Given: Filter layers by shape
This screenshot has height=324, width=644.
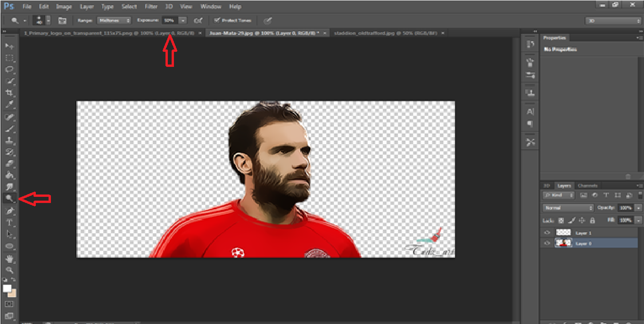Looking at the screenshot, I should (617, 195).
